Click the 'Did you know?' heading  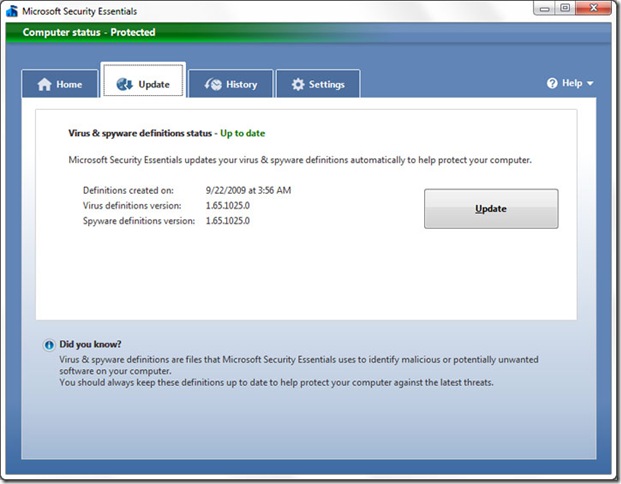click(90, 344)
